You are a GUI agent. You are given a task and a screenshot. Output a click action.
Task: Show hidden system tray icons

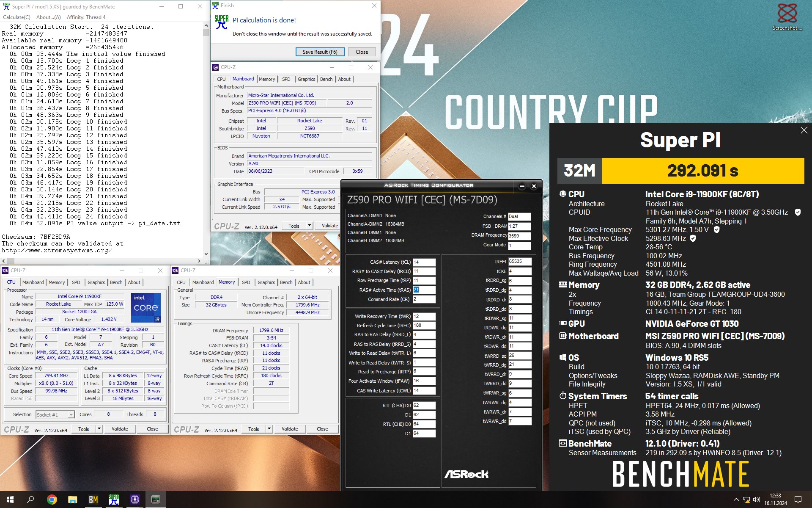(736, 500)
